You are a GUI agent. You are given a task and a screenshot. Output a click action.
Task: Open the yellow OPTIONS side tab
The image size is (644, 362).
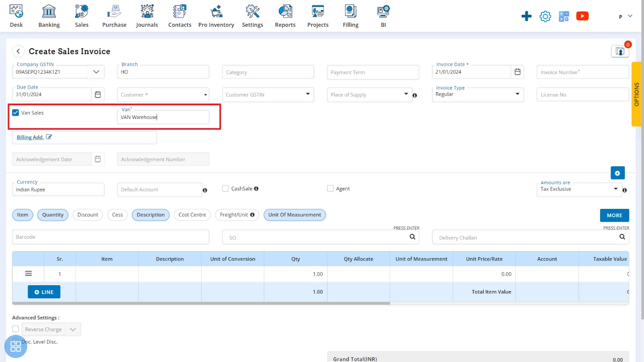pos(636,94)
